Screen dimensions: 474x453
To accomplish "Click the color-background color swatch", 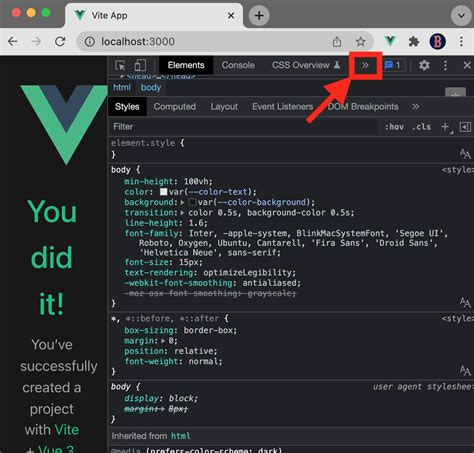I will pos(192,202).
